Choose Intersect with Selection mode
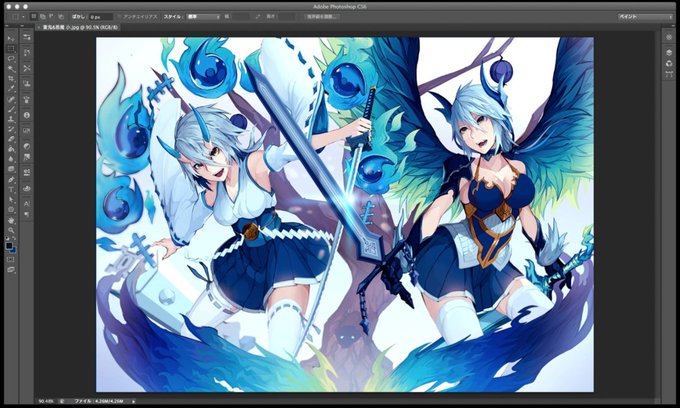This screenshot has width=680, height=408. point(61,17)
